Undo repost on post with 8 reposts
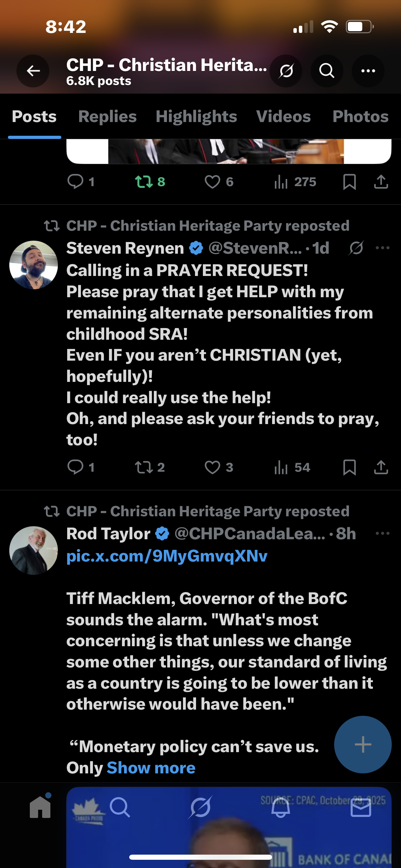The height and width of the screenshot is (868, 401). click(149, 182)
